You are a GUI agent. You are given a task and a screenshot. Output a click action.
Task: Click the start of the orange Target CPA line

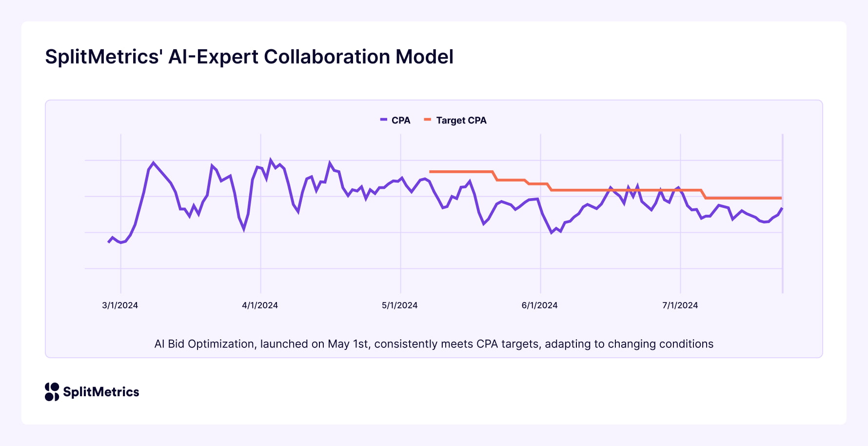(430, 172)
